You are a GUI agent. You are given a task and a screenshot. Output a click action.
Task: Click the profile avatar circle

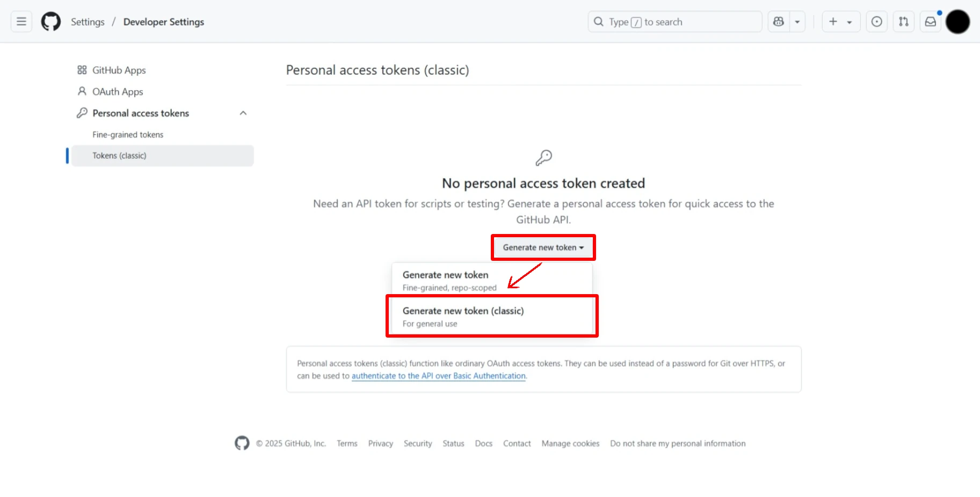(x=957, y=21)
